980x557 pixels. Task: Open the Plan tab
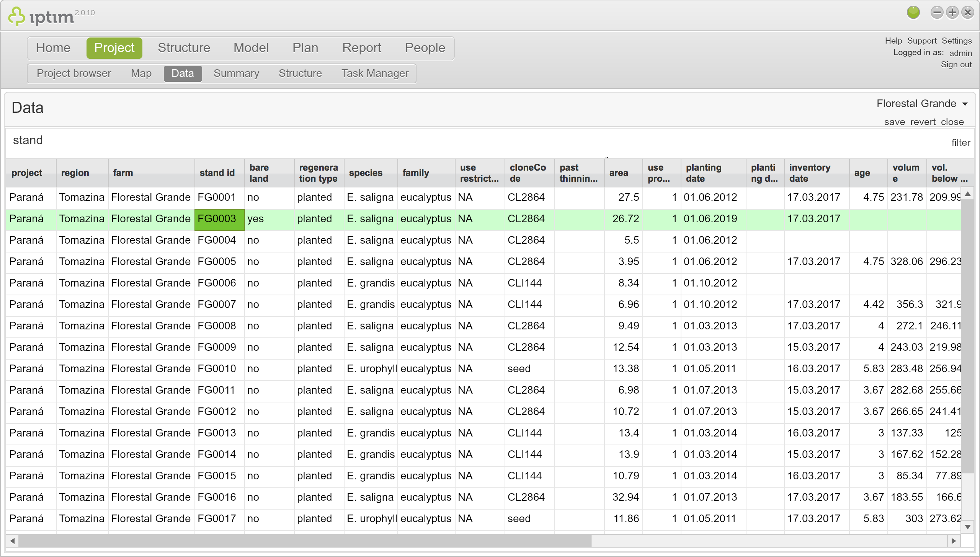(305, 48)
